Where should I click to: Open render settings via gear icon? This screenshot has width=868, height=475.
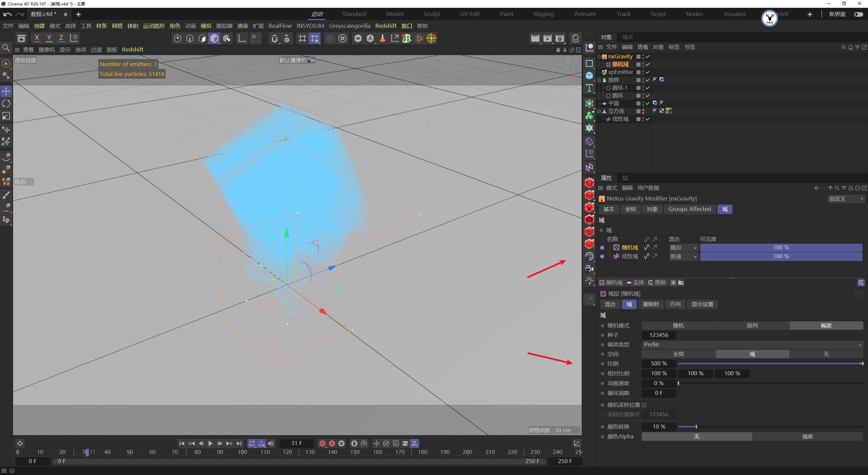pyautogui.click(x=343, y=38)
